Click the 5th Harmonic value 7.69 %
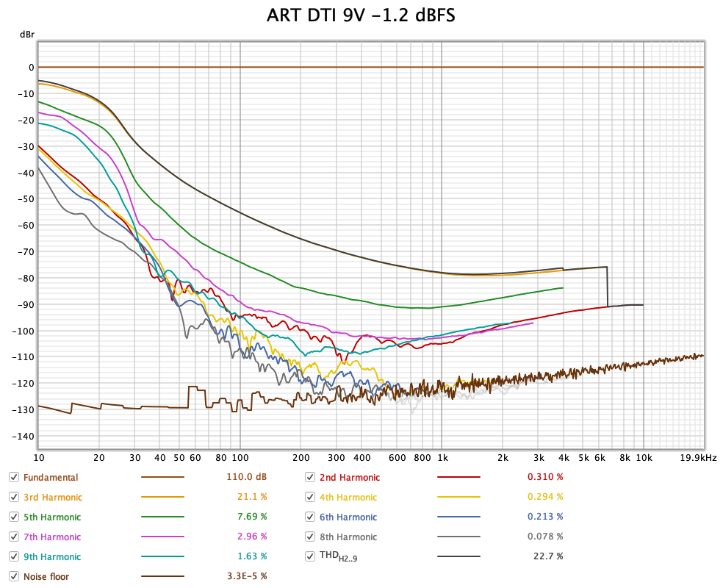The width and height of the screenshot is (723, 588). coord(252,517)
